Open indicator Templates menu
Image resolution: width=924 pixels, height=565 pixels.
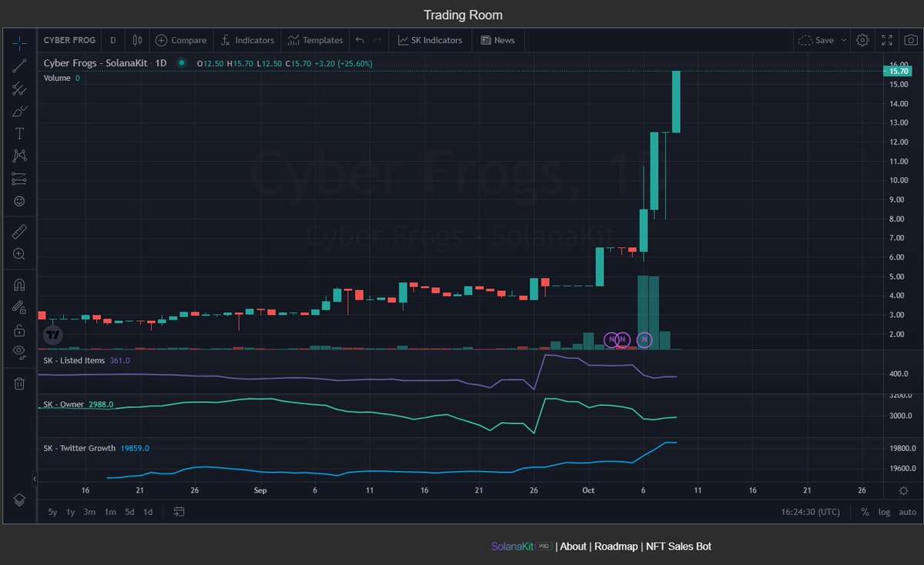[315, 40]
